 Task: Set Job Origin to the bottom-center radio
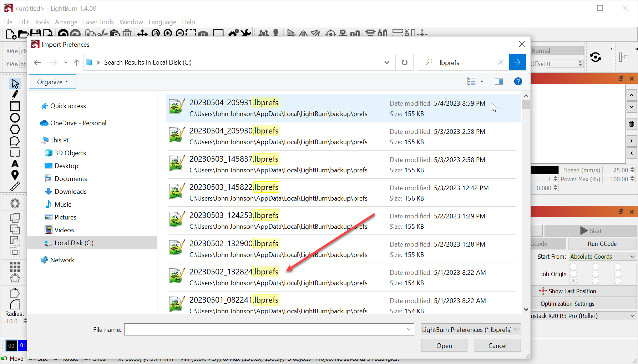(x=596, y=281)
